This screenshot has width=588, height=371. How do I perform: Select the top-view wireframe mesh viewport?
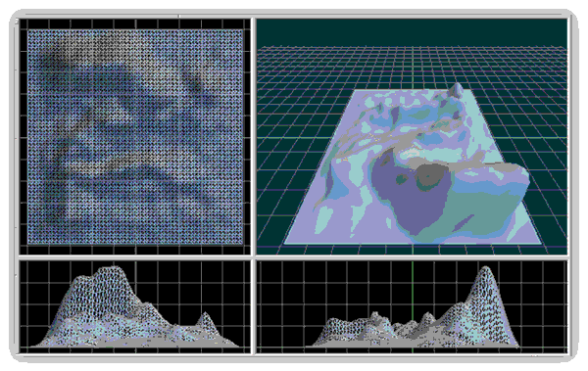click(x=135, y=137)
